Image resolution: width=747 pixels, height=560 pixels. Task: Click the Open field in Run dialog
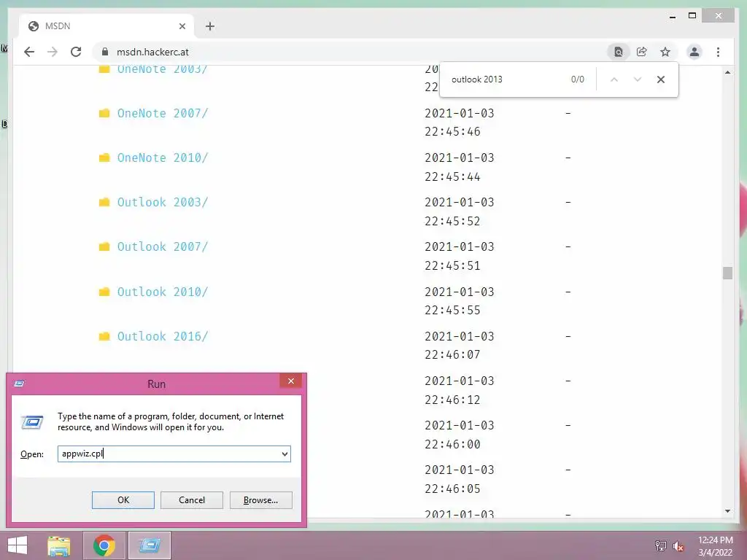tap(174, 454)
